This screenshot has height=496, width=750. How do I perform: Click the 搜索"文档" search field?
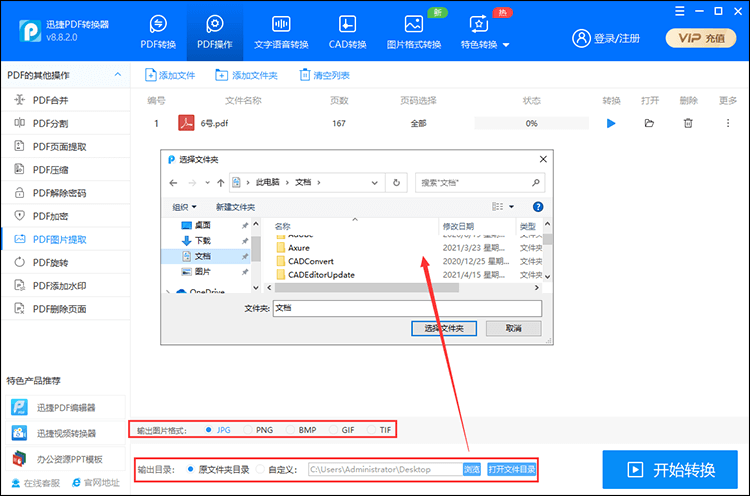480,183
